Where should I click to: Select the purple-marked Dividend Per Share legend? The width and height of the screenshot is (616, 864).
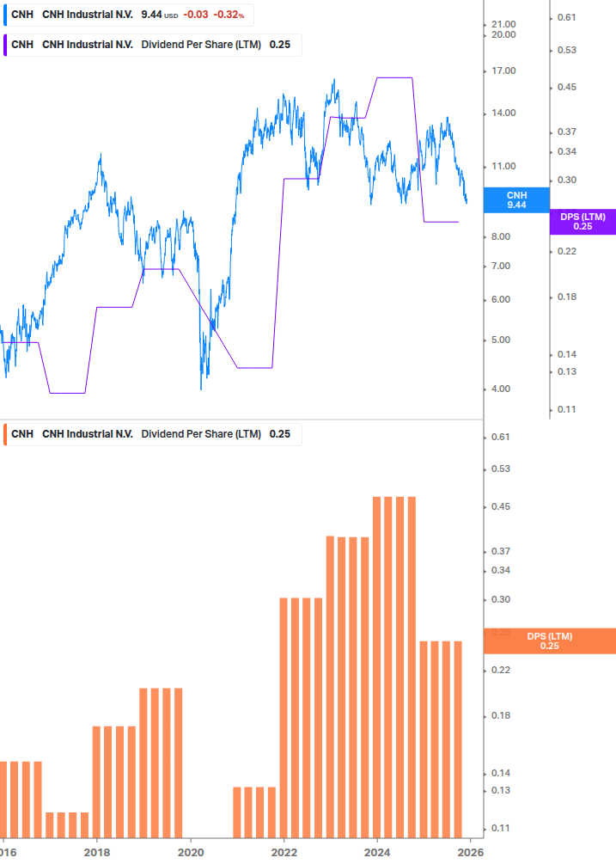pyautogui.click(x=152, y=45)
